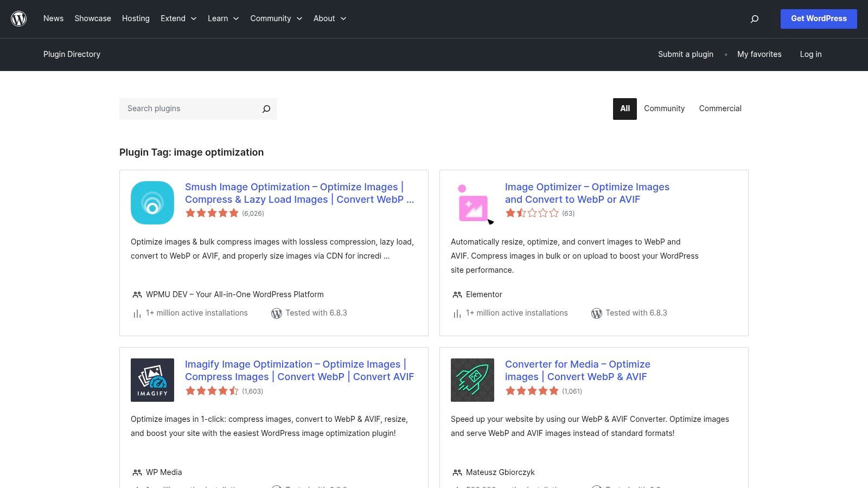Activate the All plugins filter
Viewport: 868px width, 488px height.
click(624, 108)
